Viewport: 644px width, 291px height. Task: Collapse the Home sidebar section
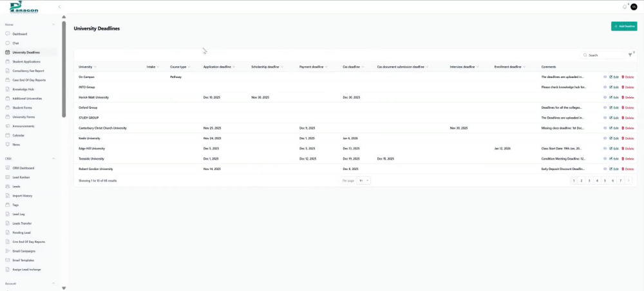(x=53, y=24)
